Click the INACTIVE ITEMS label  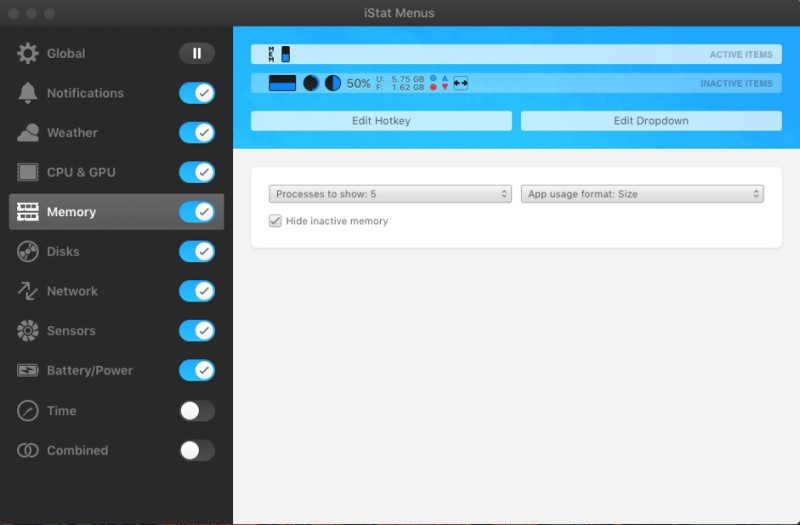[736, 84]
